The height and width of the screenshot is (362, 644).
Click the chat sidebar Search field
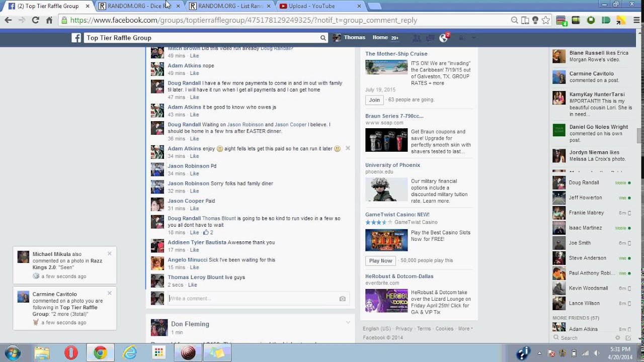click(x=584, y=338)
